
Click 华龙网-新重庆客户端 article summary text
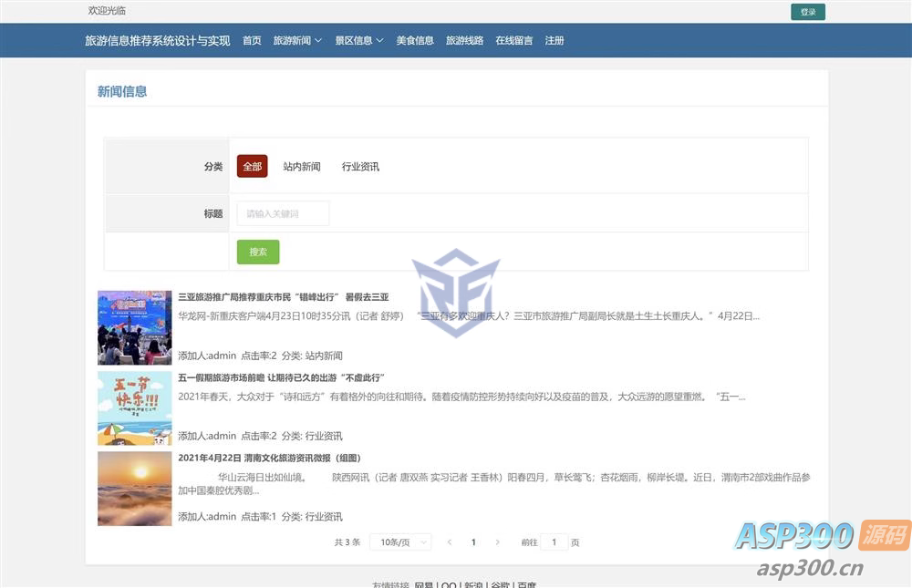click(x=469, y=315)
